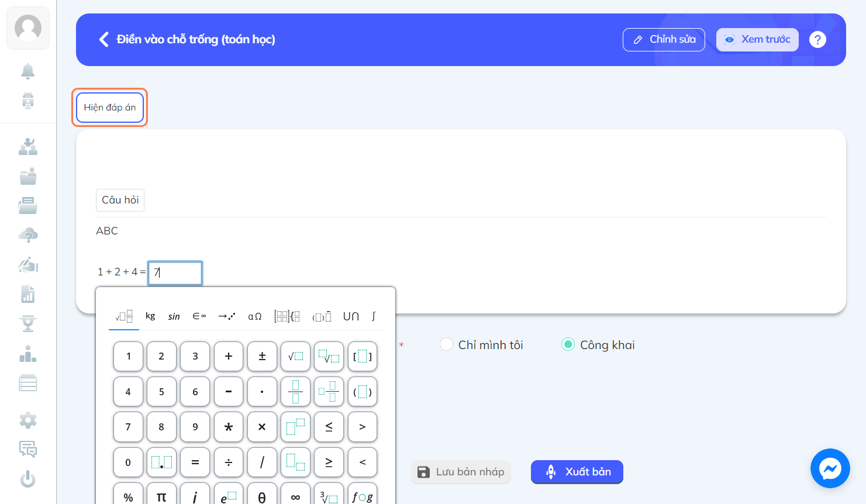Select the Chỉ mình tôi radio option
866x504 pixels.
tap(446, 344)
